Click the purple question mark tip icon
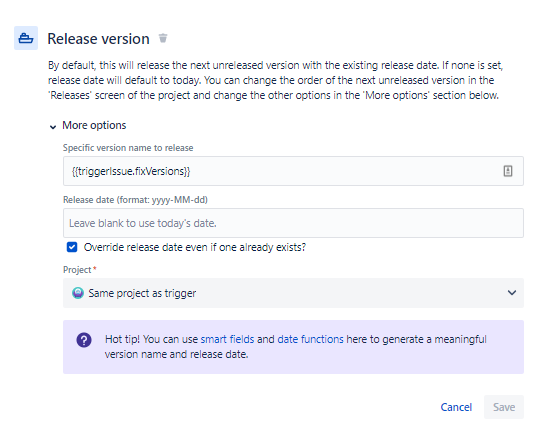This screenshot has width=540, height=436. tap(84, 340)
